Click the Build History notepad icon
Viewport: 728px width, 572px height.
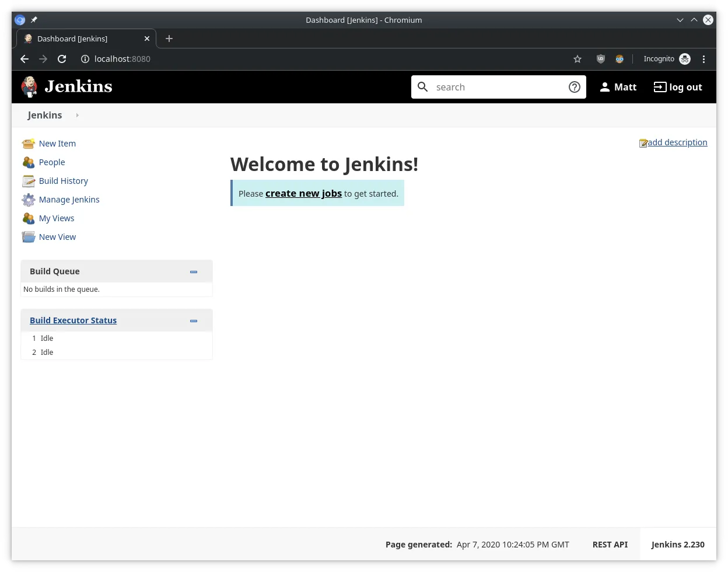29,180
